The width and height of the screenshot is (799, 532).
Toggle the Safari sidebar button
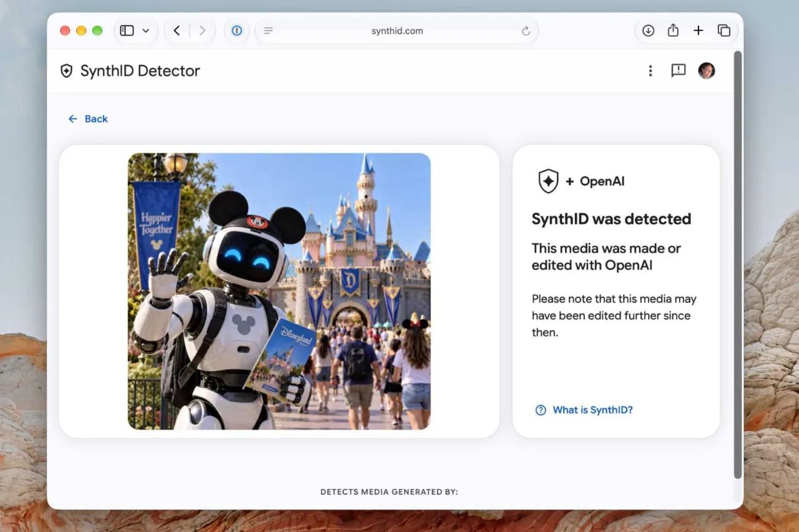pos(127,31)
